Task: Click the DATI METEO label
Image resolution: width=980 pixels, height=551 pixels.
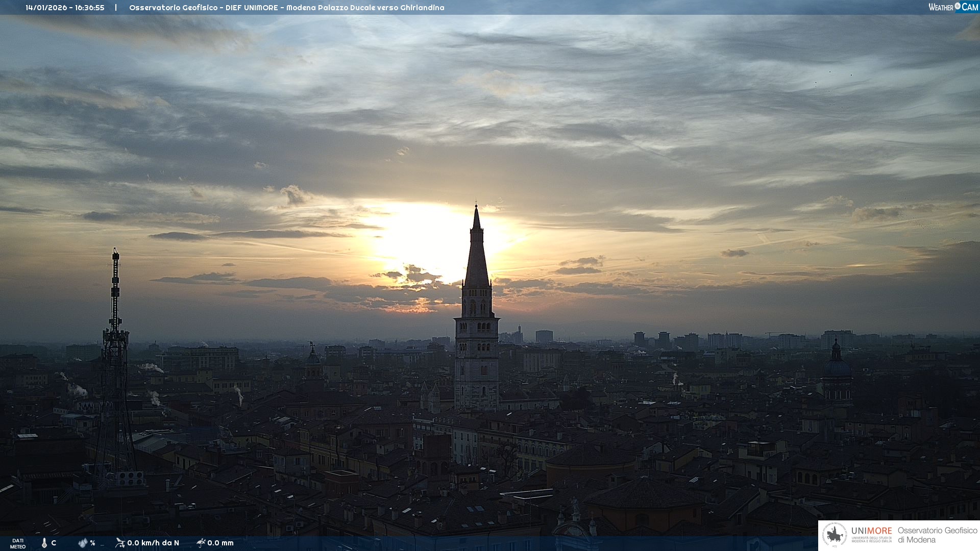Action: point(18,543)
